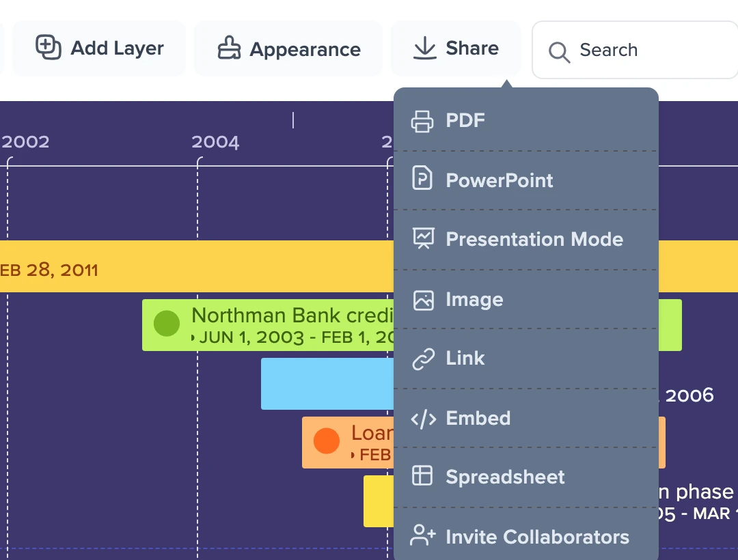
Task: Select the light blue event bar
Action: pyautogui.click(x=327, y=384)
